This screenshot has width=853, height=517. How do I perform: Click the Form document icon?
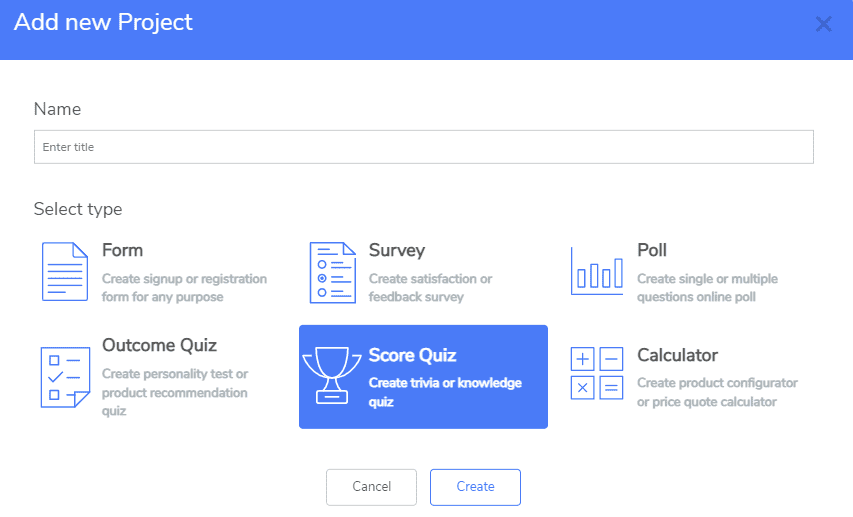(65, 272)
